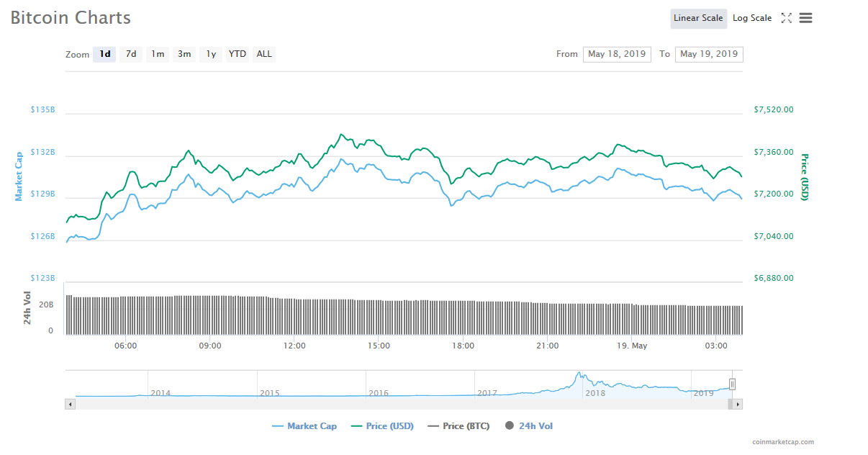This screenshot has height=455, width=868.
Task: Edit the From date field
Action: tap(617, 54)
